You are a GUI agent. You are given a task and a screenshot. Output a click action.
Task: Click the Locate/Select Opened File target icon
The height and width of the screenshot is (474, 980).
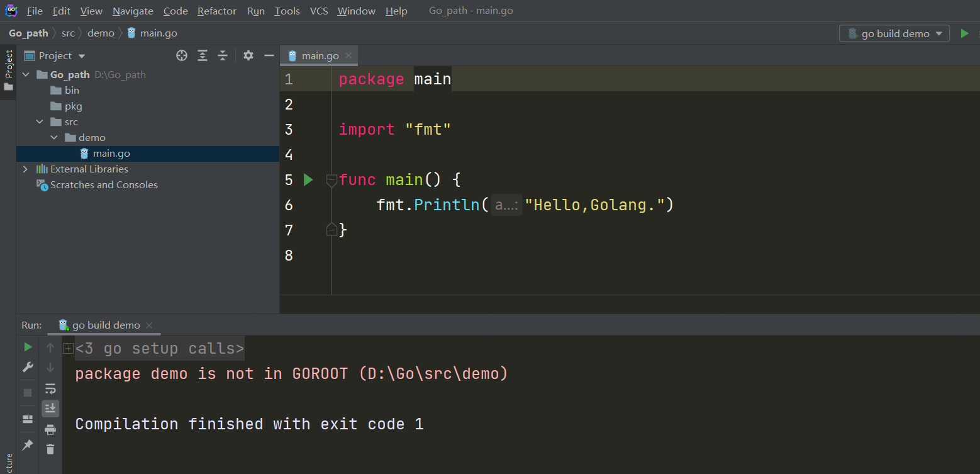pyautogui.click(x=182, y=55)
